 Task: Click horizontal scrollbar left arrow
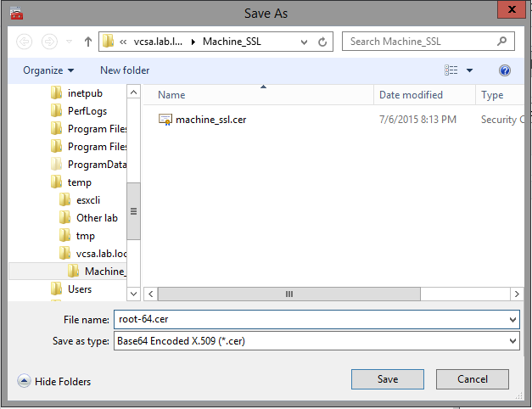151,294
